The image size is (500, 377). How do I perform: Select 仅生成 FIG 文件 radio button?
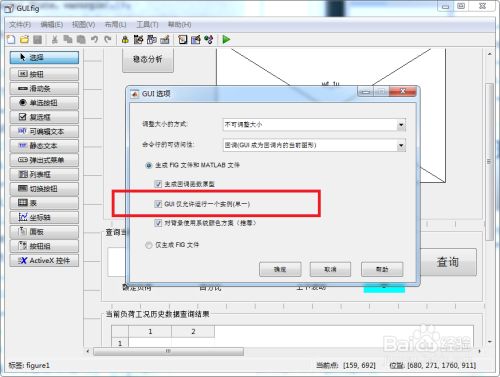149,245
